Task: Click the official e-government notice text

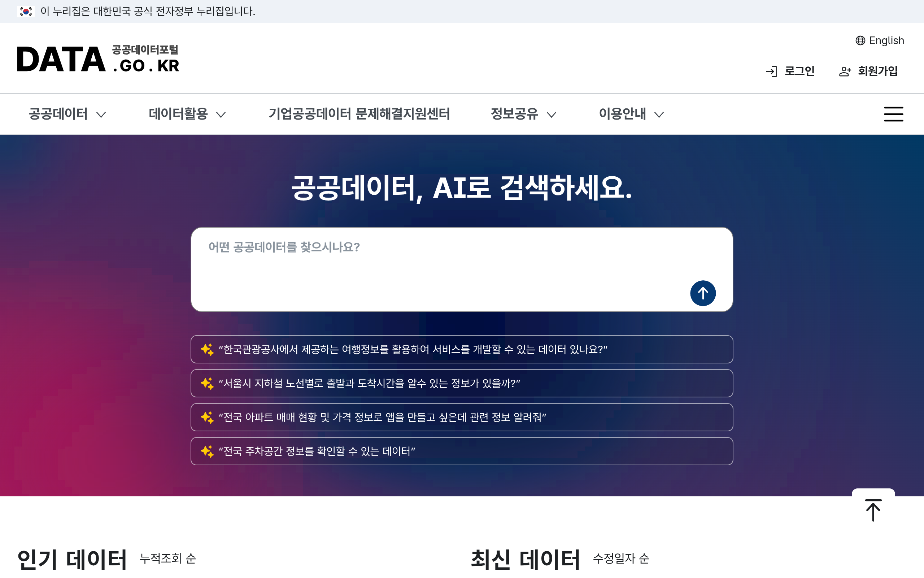Action: pos(148,12)
